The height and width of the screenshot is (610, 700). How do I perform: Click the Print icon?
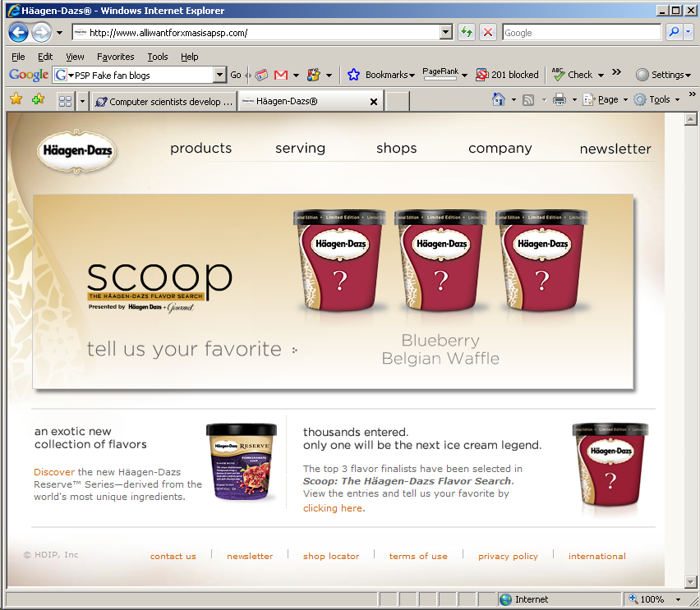560,99
